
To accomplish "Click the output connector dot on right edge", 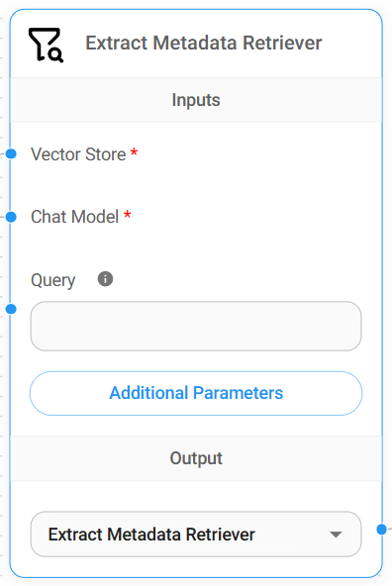I will click(381, 530).
